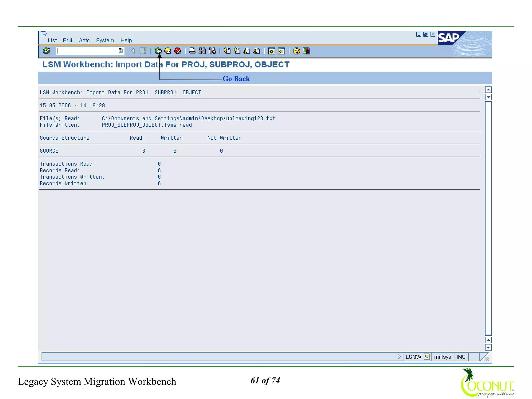The width and height of the screenshot is (532, 399).
Task: Click the Save diskette icon
Action: click(143, 51)
